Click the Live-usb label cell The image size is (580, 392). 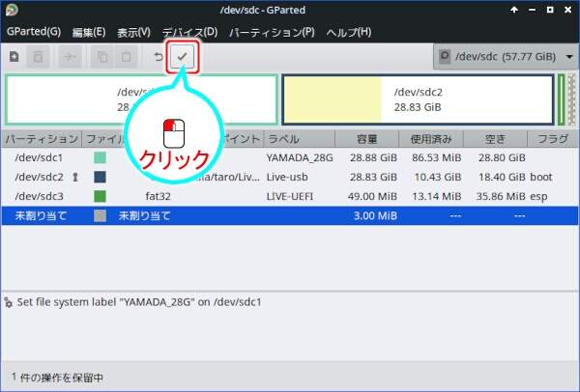[287, 177]
